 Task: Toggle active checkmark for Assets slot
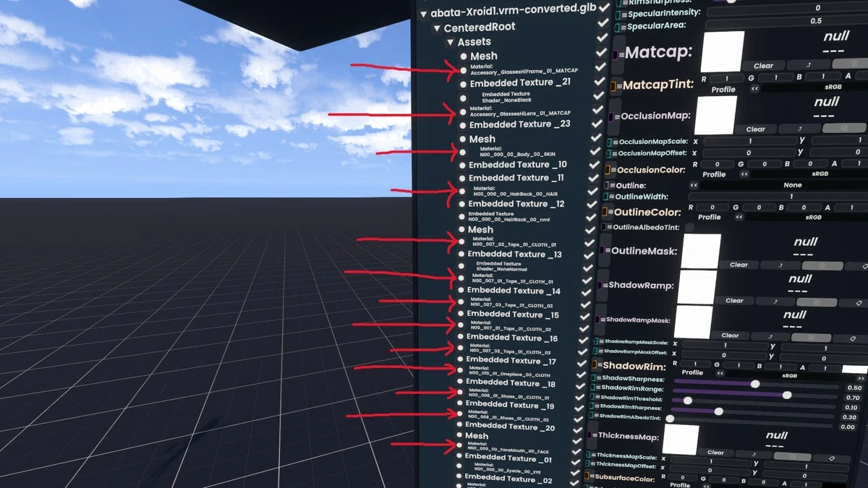(x=603, y=38)
